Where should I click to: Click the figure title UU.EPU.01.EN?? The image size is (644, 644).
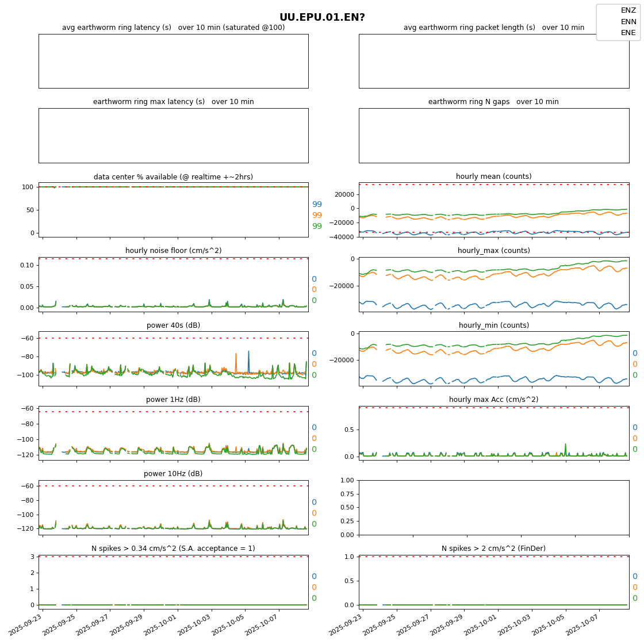click(322, 17)
